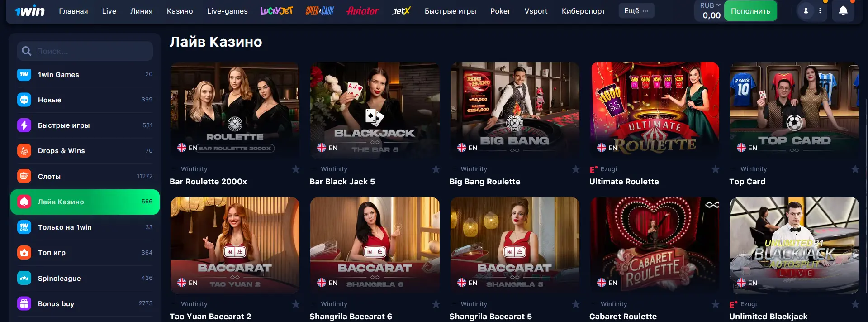Viewport: 868px width, 322px height.
Task: Click the Drops & Wins sidebar icon
Action: [24, 150]
